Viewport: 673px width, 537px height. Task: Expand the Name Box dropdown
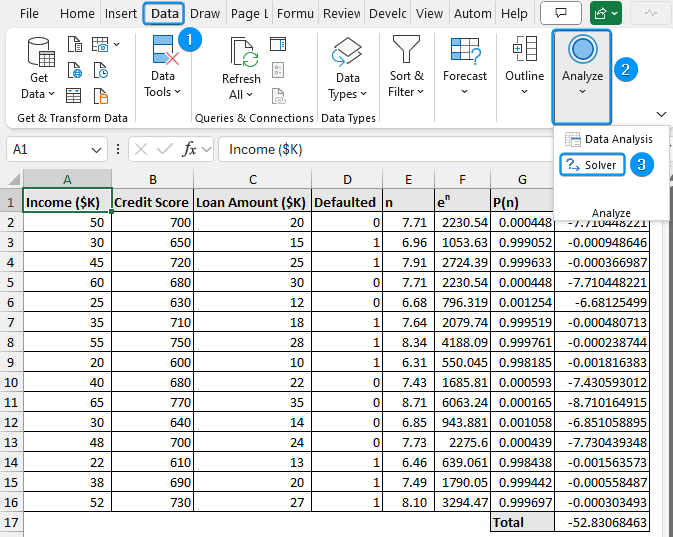point(96,149)
